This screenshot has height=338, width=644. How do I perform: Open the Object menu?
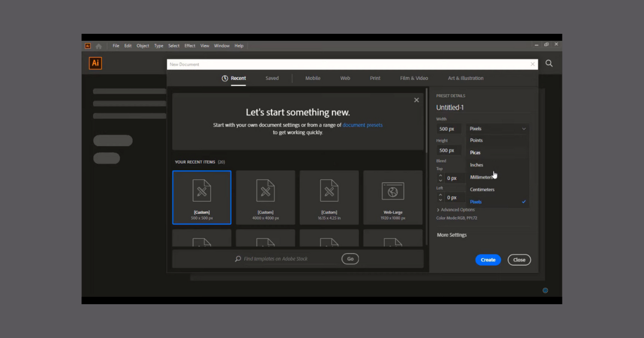pyautogui.click(x=143, y=46)
